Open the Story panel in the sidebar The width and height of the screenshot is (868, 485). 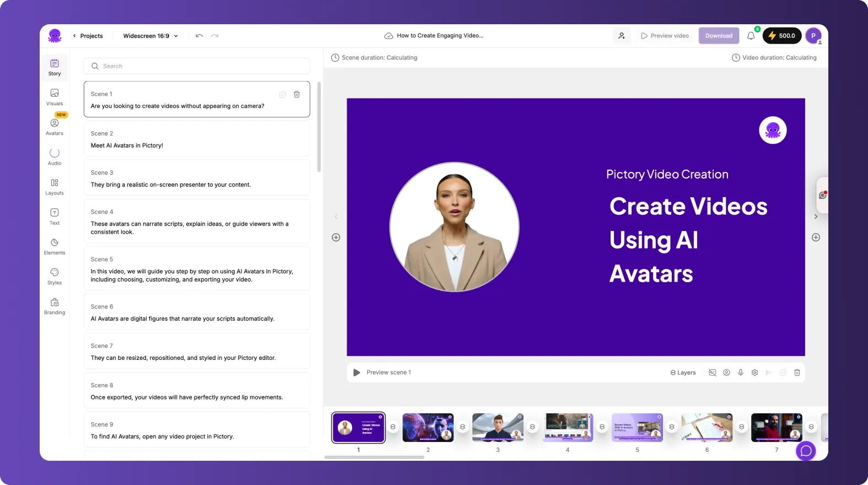(x=55, y=67)
